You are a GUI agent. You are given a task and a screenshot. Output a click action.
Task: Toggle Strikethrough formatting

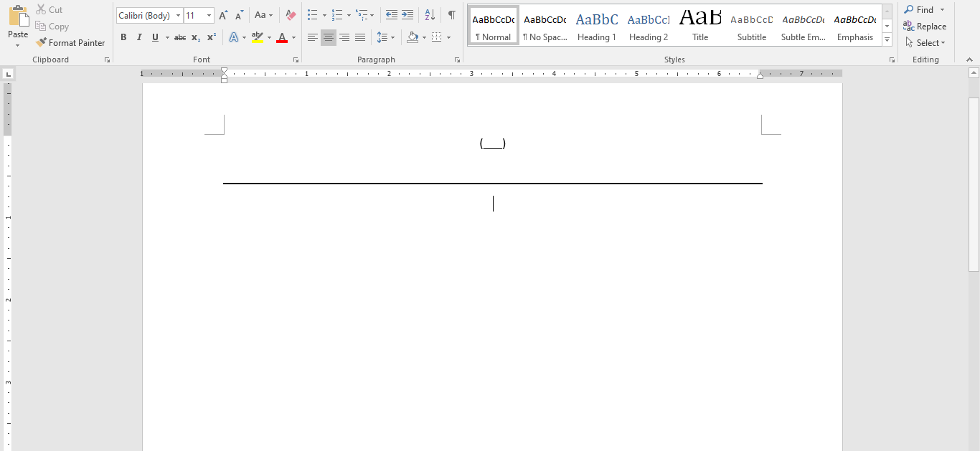point(180,37)
